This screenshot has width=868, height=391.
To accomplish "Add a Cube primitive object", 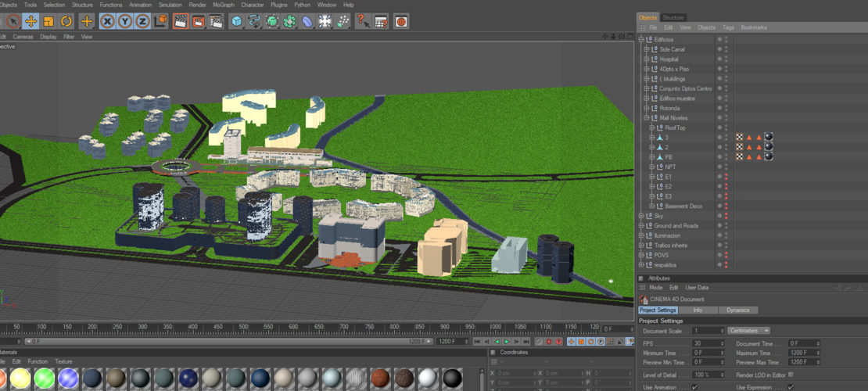I will pos(236,21).
